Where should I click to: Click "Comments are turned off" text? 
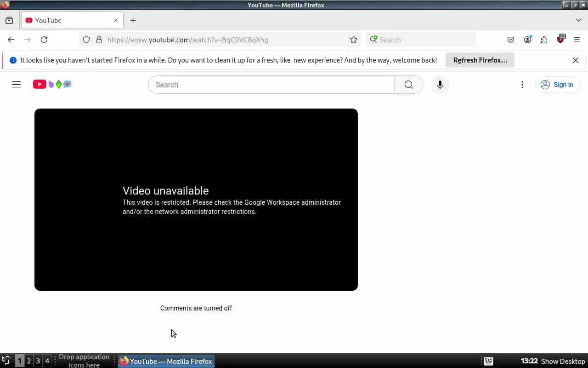tap(196, 308)
